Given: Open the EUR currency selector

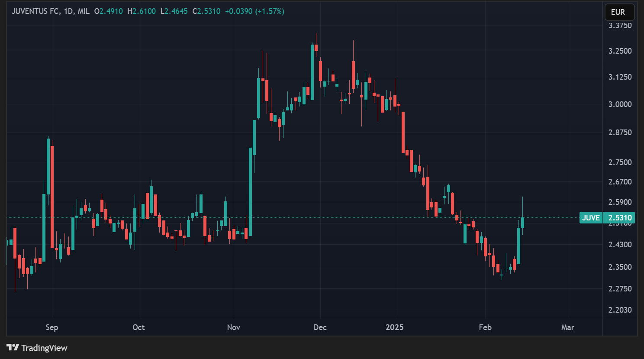Looking at the screenshot, I should 619,12.
